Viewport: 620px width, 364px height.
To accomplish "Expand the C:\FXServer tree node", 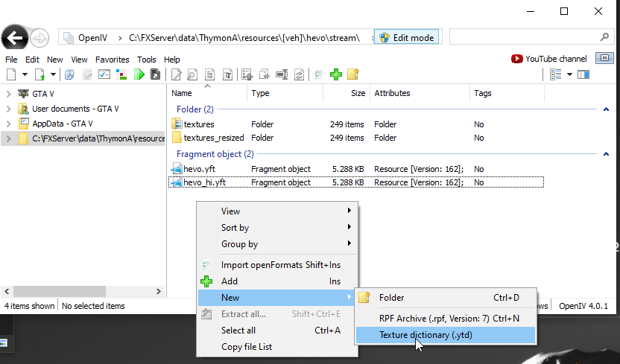I will [x=8, y=138].
